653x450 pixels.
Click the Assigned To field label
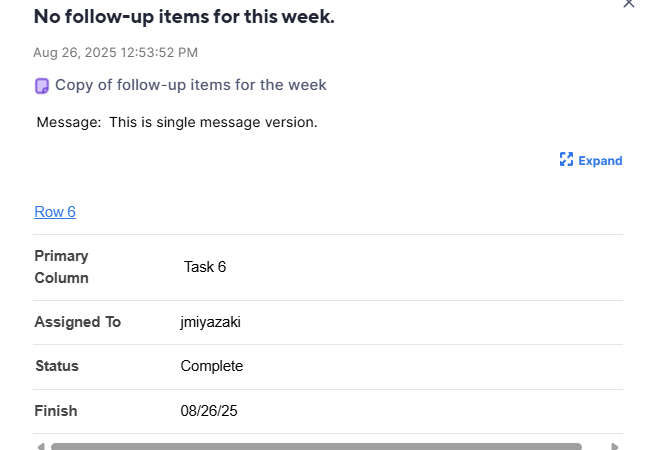[x=77, y=322]
